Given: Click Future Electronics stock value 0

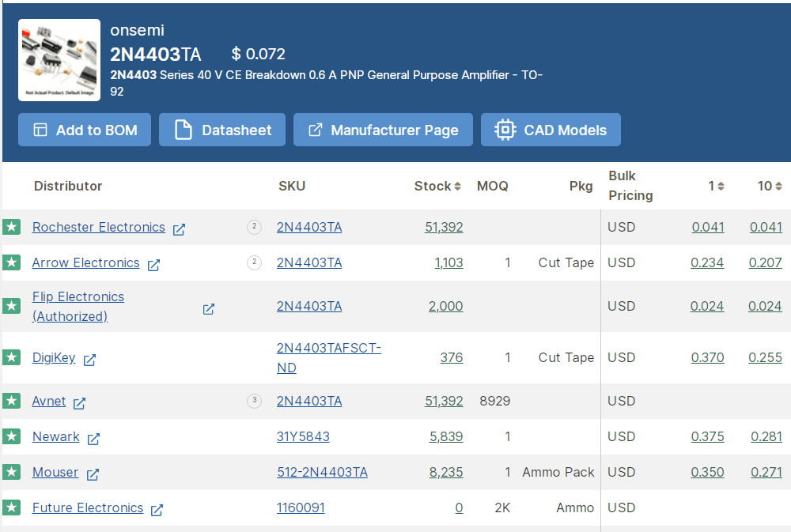Looking at the screenshot, I should tap(459, 507).
